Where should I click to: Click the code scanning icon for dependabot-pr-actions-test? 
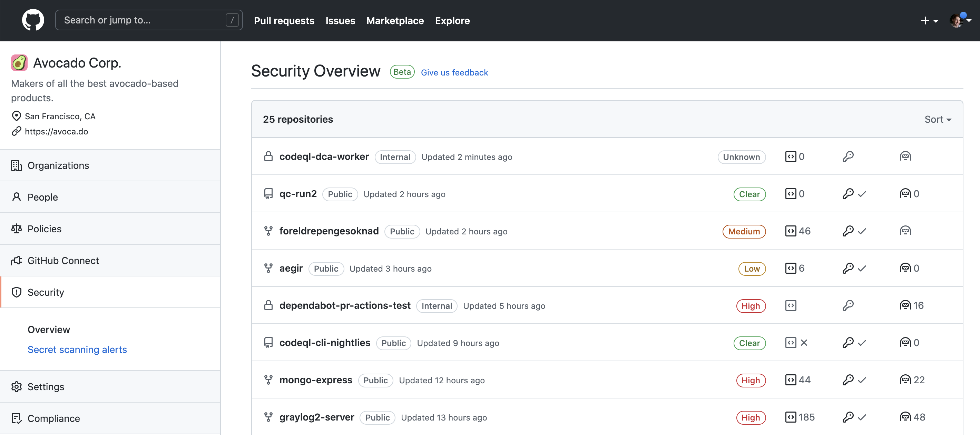(x=791, y=305)
